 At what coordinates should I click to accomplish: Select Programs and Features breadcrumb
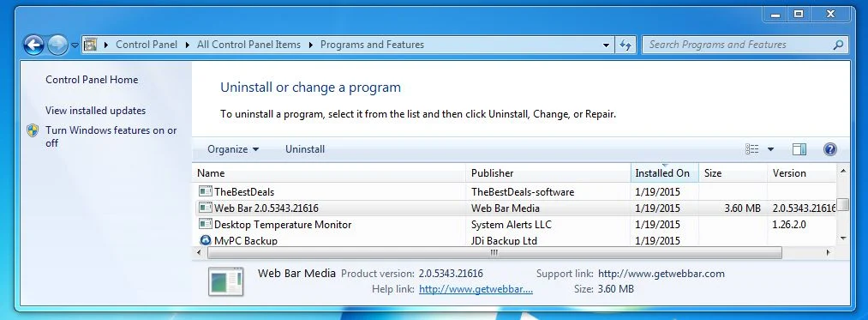click(372, 45)
